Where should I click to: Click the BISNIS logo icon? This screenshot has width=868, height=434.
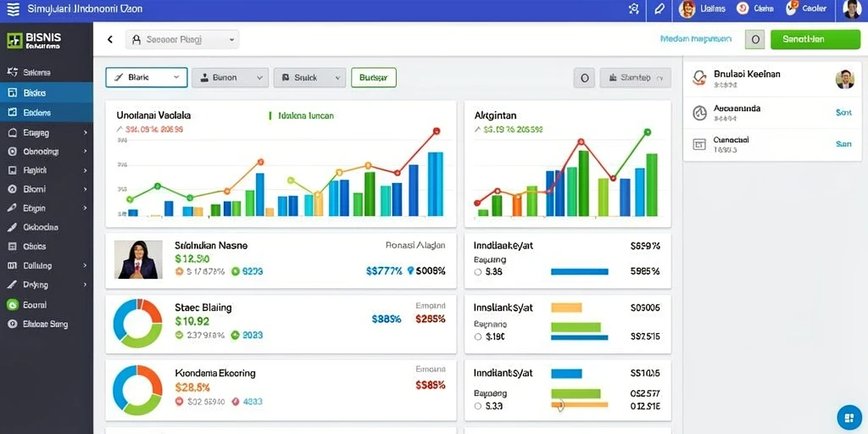click(x=14, y=41)
